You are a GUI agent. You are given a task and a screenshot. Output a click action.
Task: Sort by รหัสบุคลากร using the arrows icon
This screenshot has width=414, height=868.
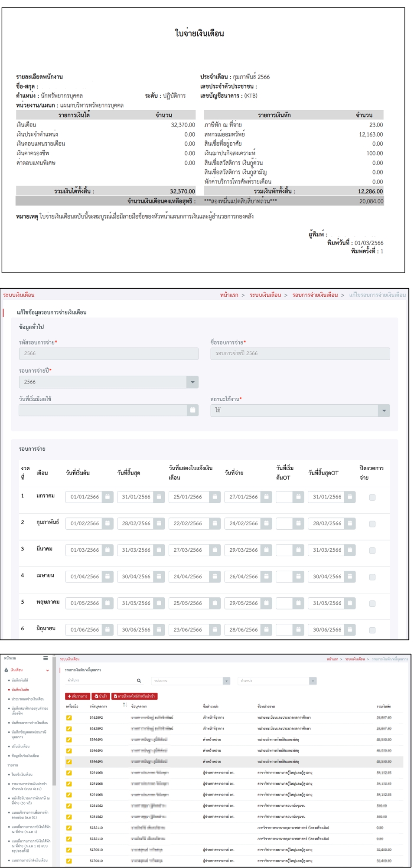125,704
